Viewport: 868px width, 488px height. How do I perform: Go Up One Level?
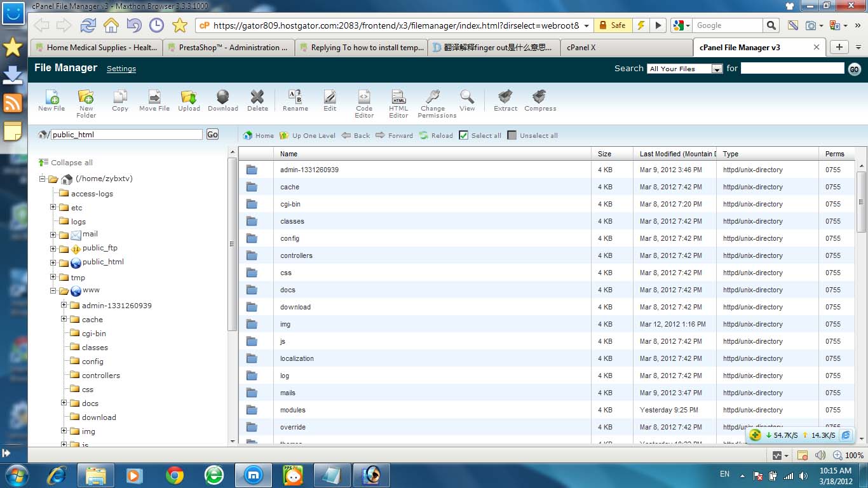pyautogui.click(x=307, y=135)
